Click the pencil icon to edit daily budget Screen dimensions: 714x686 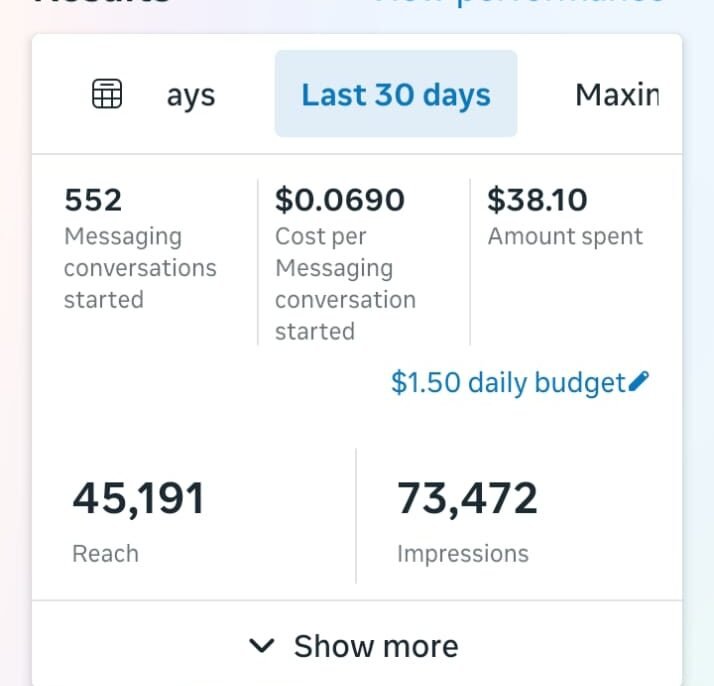click(640, 381)
